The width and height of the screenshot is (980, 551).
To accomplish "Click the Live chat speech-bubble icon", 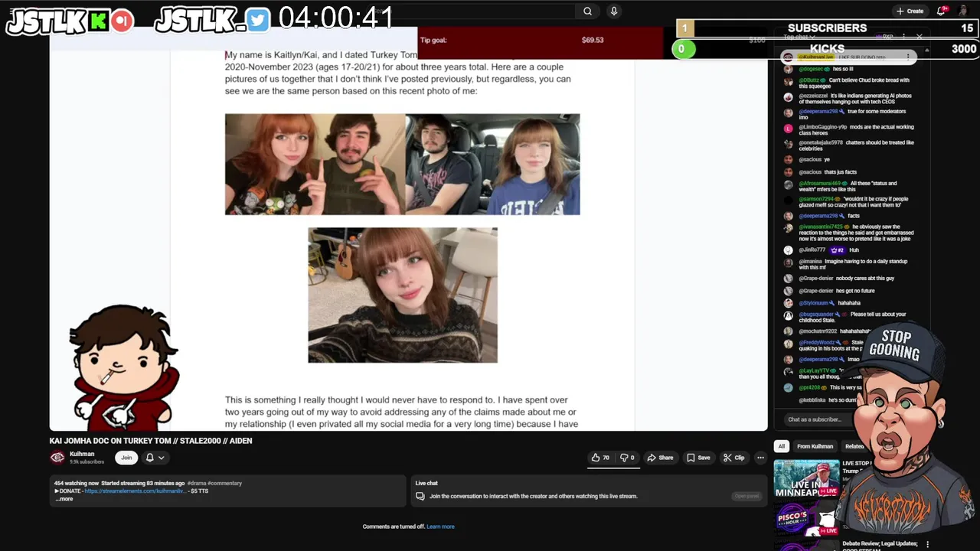I will [x=420, y=496].
